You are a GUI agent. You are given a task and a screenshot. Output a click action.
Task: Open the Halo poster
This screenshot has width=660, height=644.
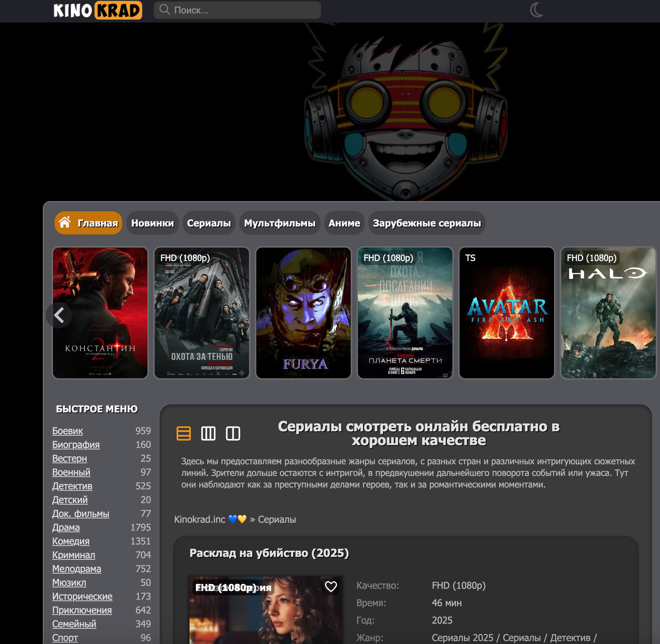click(x=608, y=313)
